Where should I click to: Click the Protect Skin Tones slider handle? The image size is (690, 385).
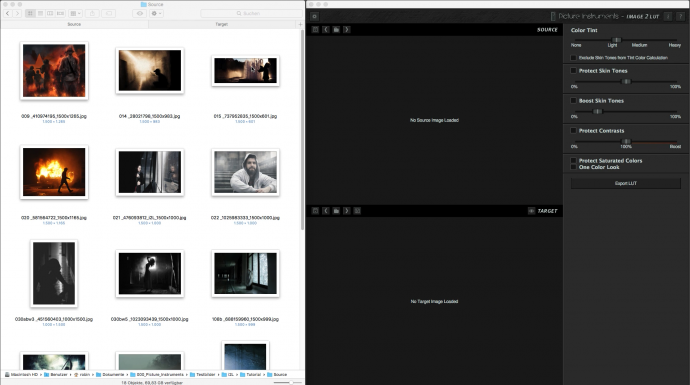point(626,81)
